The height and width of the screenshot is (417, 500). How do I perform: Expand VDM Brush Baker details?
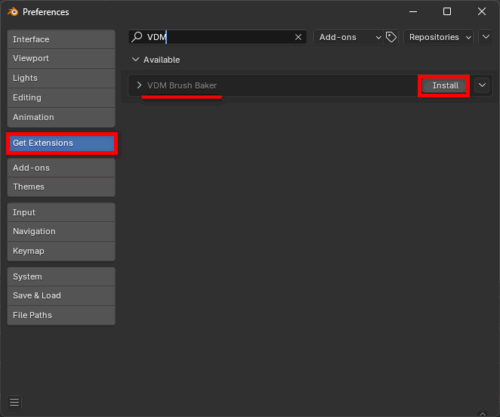pyautogui.click(x=139, y=85)
